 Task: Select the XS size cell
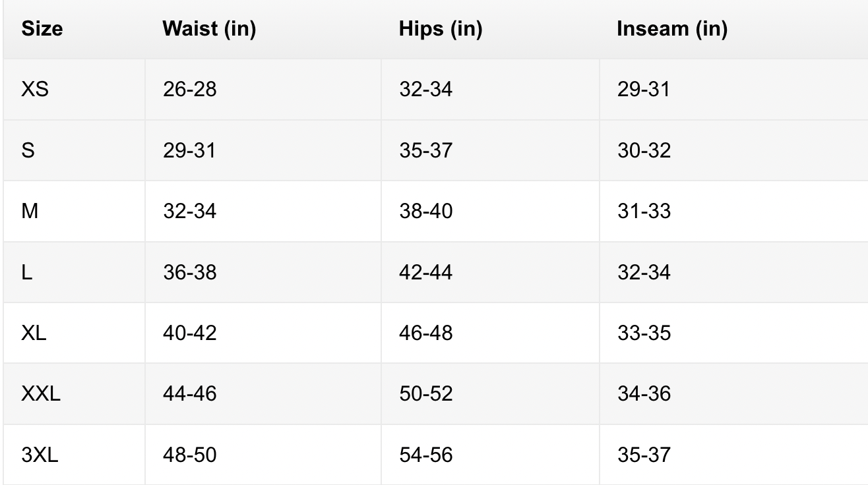(35, 90)
